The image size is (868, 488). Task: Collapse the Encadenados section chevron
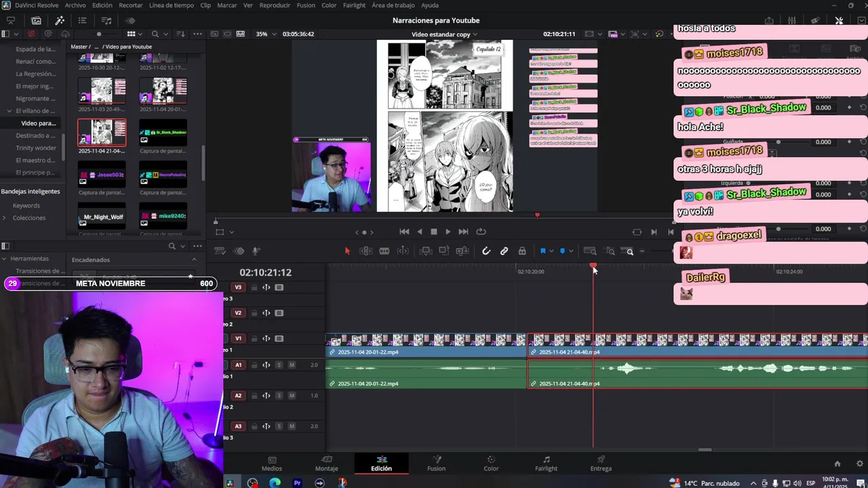(194, 260)
